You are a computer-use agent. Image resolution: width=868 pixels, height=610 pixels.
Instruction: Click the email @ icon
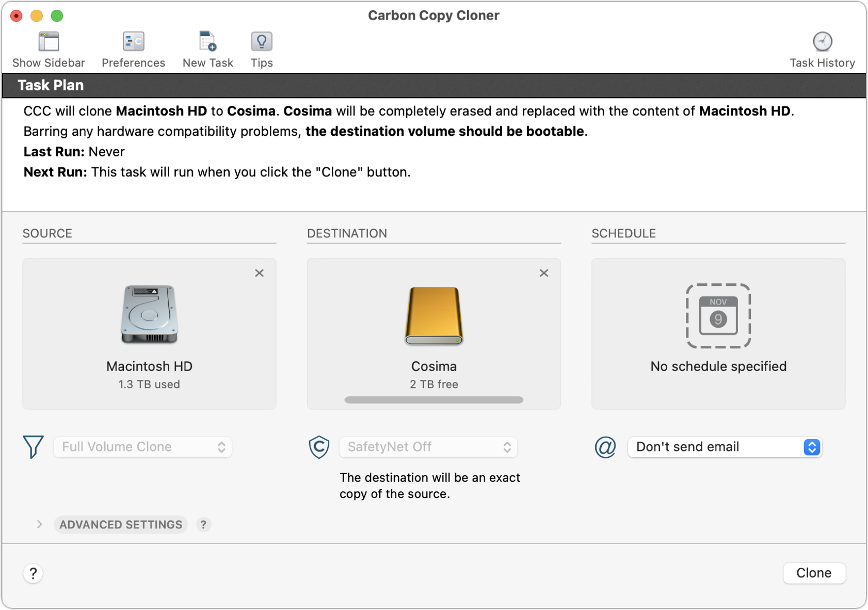point(605,447)
